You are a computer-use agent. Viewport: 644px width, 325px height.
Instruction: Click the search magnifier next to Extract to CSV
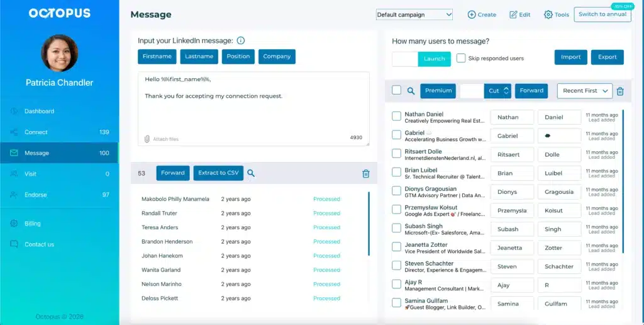click(x=251, y=173)
